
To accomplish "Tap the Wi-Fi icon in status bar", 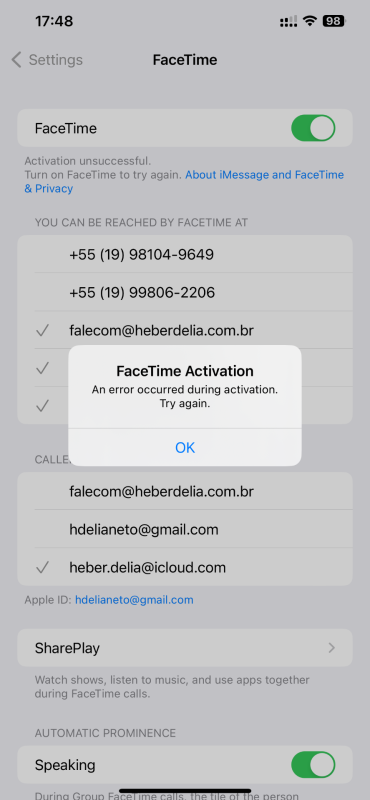I will pos(309,21).
